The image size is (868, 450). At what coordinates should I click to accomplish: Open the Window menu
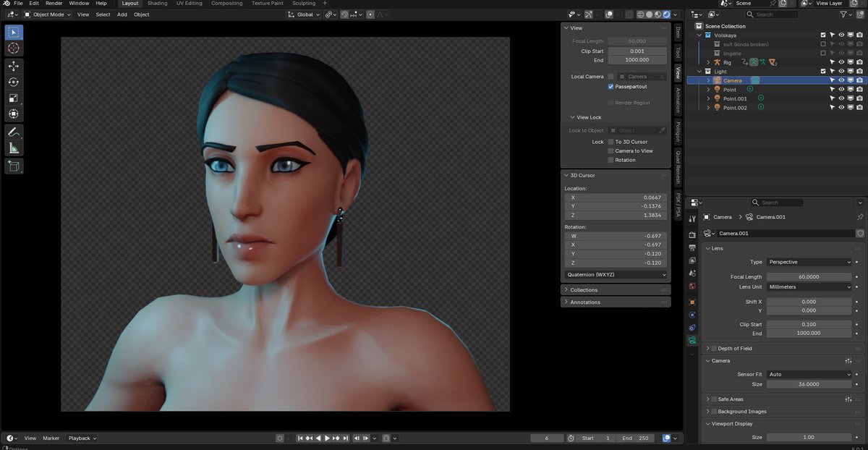pos(79,4)
